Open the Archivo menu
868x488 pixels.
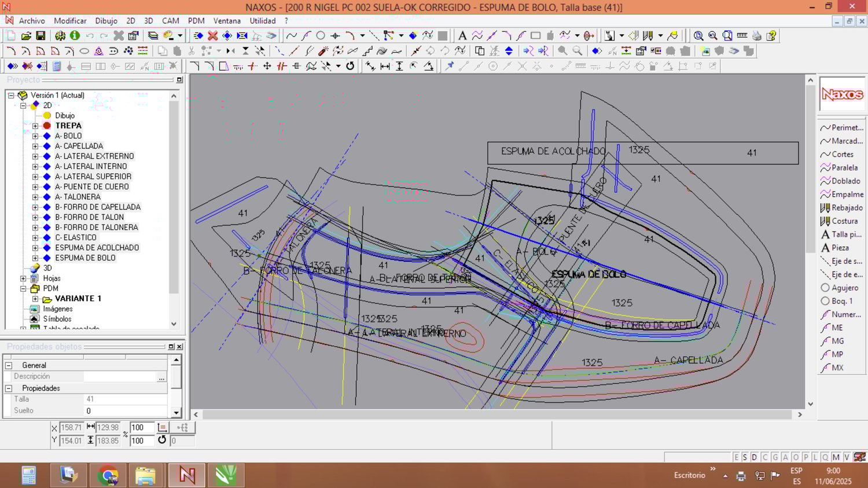point(32,21)
